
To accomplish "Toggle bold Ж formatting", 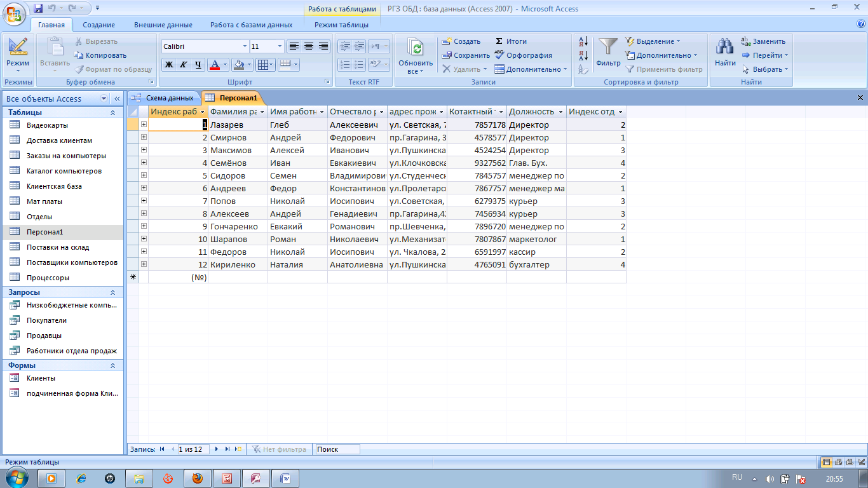I will [169, 64].
